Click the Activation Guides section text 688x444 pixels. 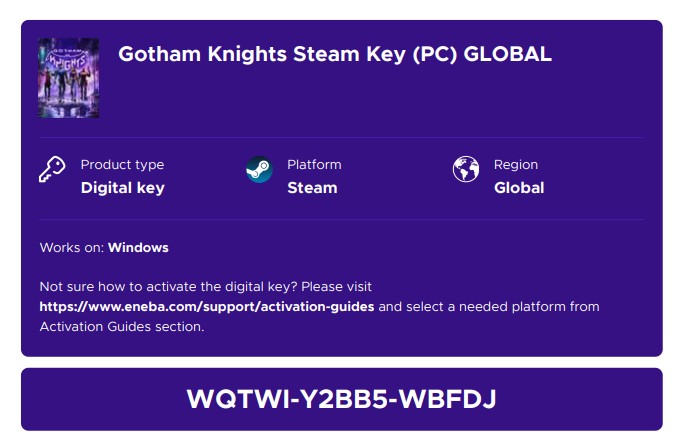click(x=122, y=327)
